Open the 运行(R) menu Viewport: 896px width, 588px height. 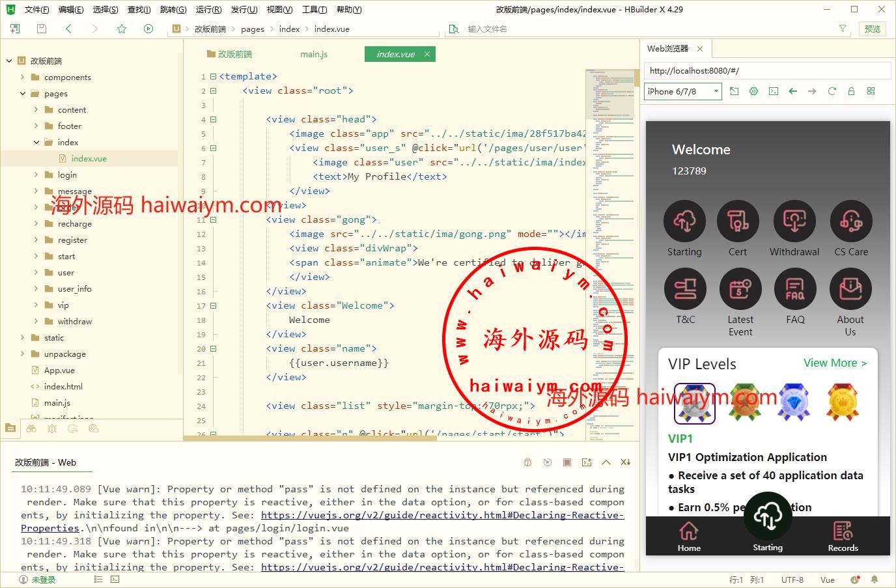tap(208, 9)
